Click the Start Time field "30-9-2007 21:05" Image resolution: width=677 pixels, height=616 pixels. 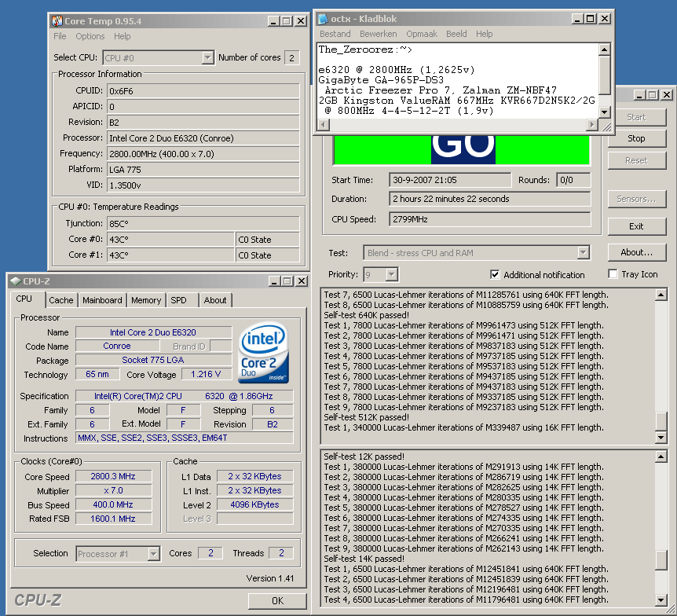point(450,180)
